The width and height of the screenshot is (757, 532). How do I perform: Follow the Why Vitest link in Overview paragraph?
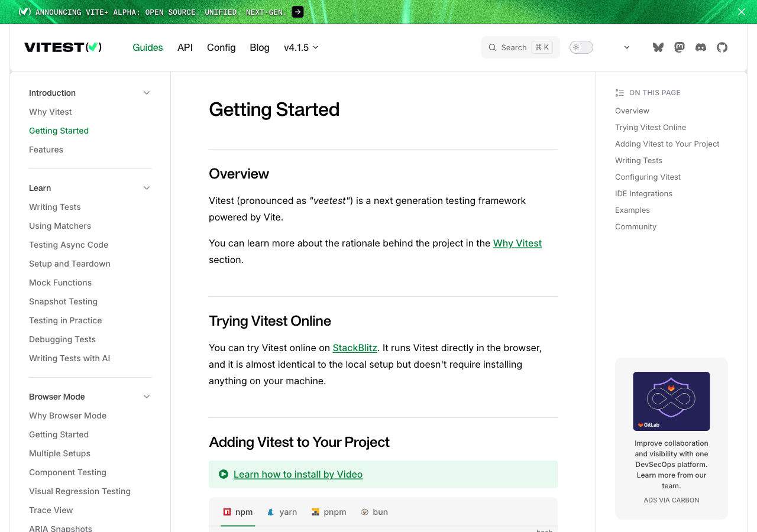(517, 243)
